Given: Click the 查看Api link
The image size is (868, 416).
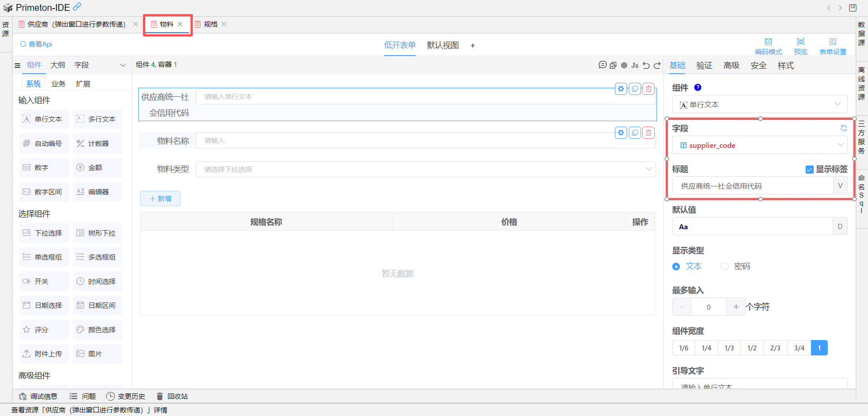Looking at the screenshot, I should (x=36, y=44).
